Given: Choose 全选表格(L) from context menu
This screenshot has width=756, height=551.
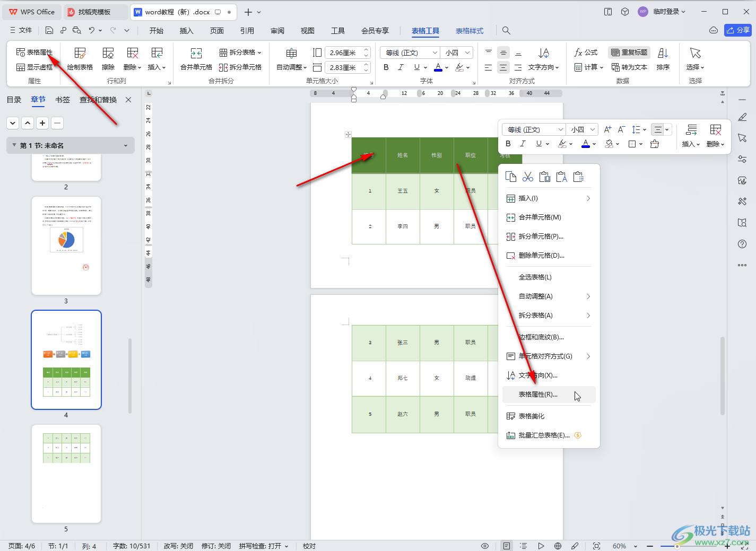Looking at the screenshot, I should pos(549,277).
